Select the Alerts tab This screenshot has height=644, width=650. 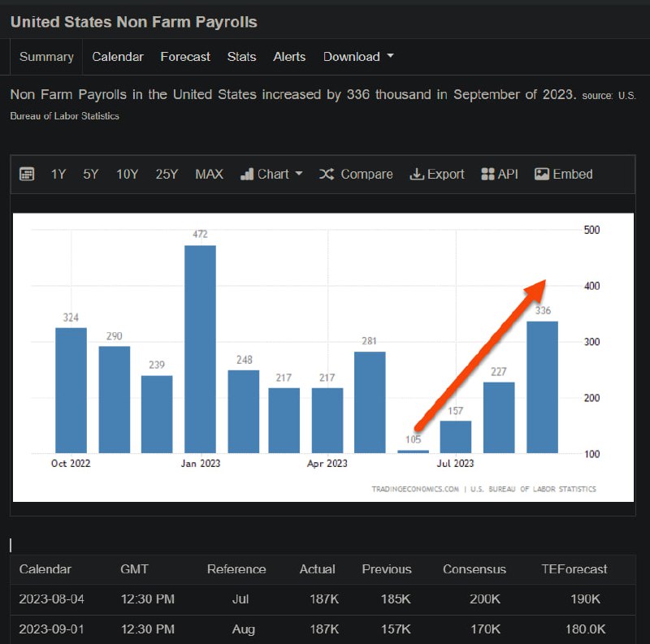[x=289, y=57]
